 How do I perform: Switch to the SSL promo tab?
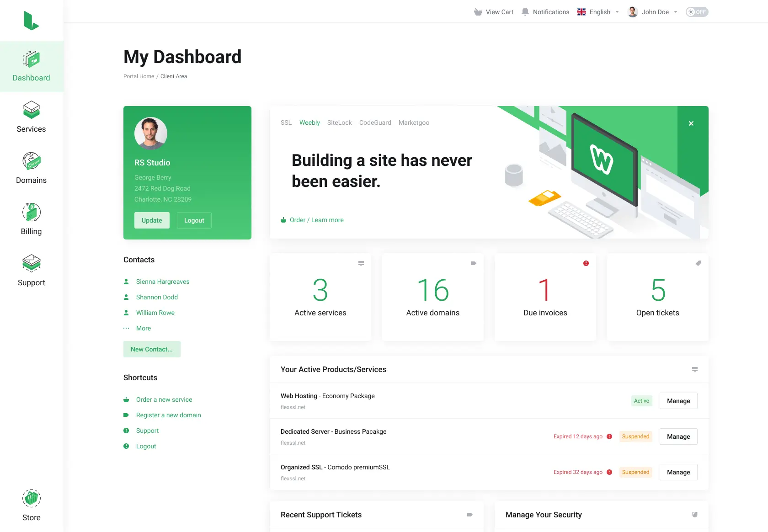pyautogui.click(x=286, y=122)
